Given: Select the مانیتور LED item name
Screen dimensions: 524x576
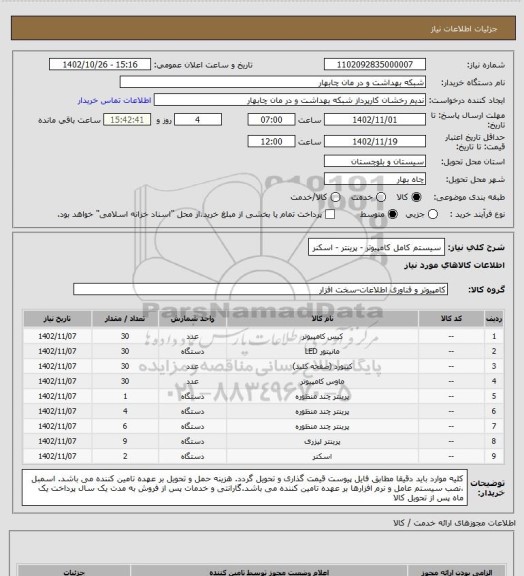Looking at the screenshot, I should [x=322, y=352].
